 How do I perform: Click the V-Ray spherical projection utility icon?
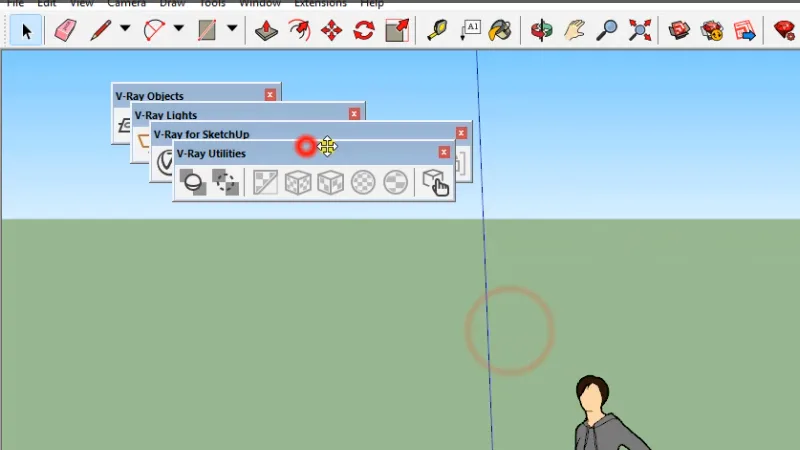coord(363,182)
